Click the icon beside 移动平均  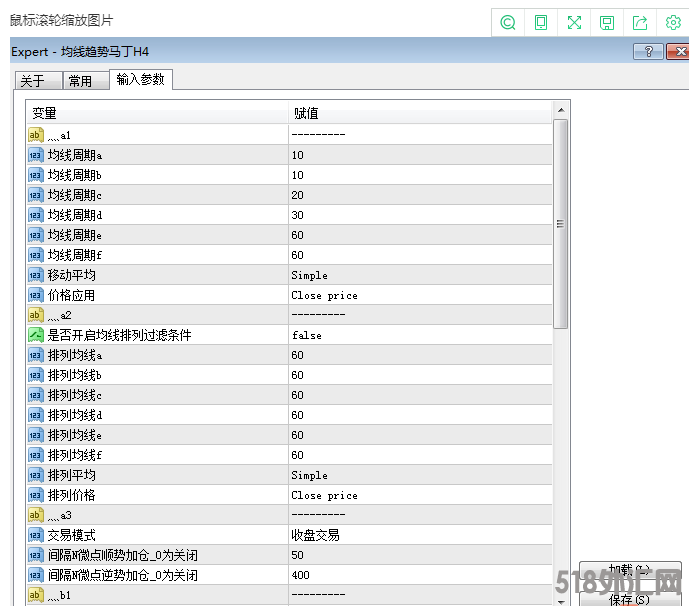coord(36,275)
